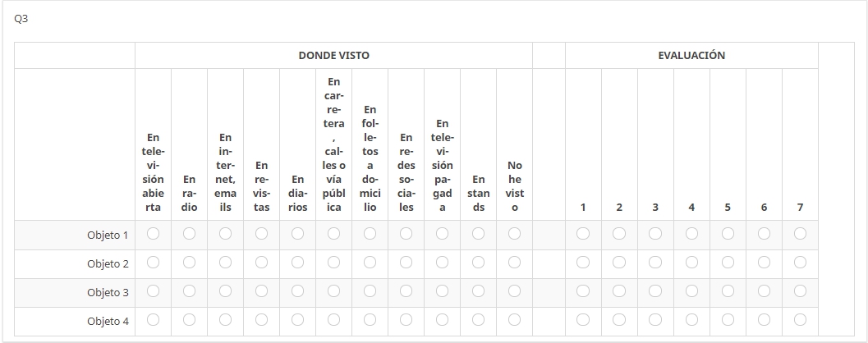Select 'No he visto' for Objeto 3

515,291
